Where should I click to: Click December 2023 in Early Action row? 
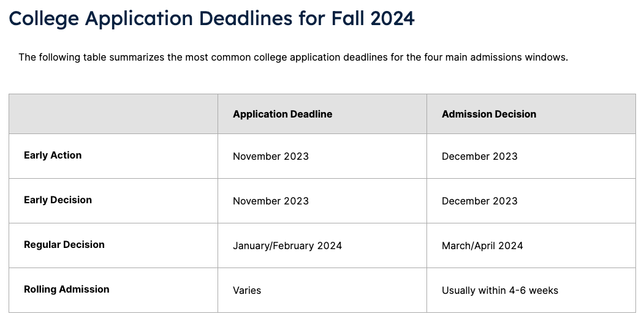(480, 156)
